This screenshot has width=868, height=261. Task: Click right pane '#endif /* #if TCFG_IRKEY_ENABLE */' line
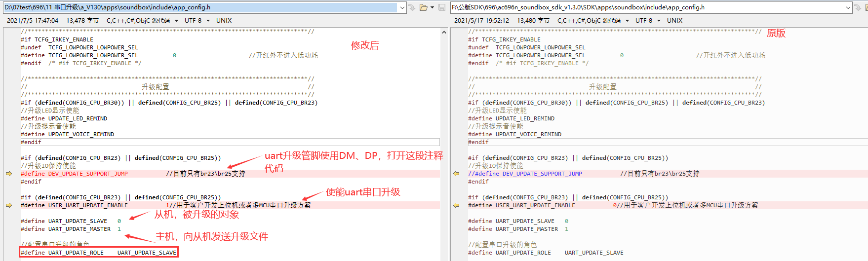click(x=528, y=63)
